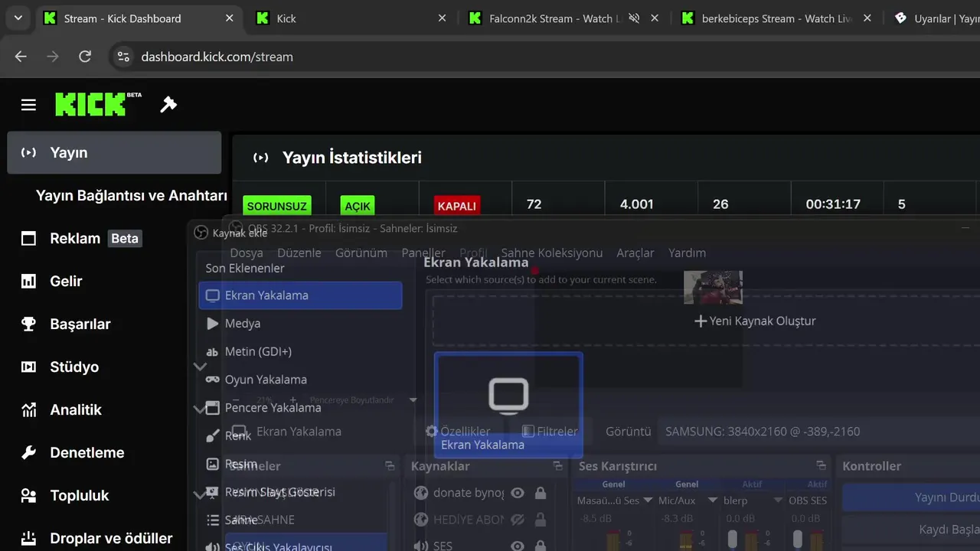The image size is (980, 551).
Task: Click the Reklam sidebar icon
Action: point(28,239)
